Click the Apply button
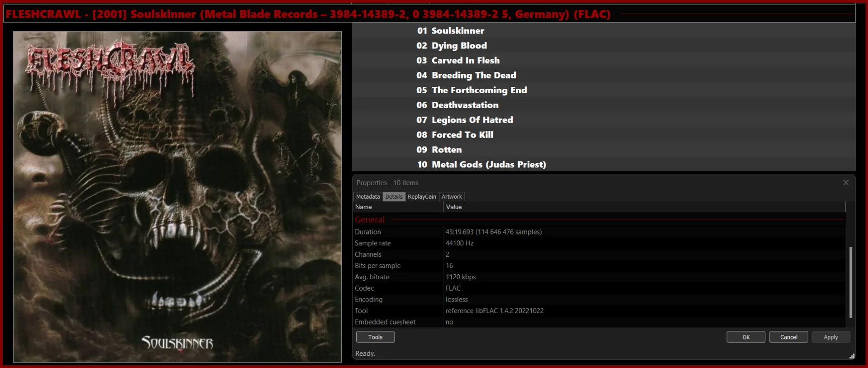 (830, 337)
